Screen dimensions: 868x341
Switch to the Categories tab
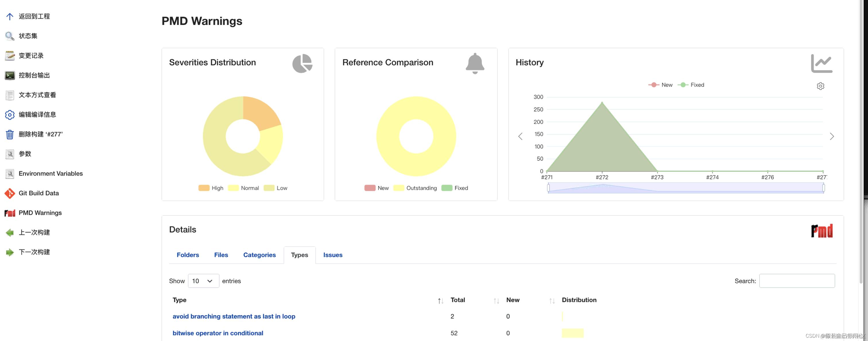click(259, 255)
